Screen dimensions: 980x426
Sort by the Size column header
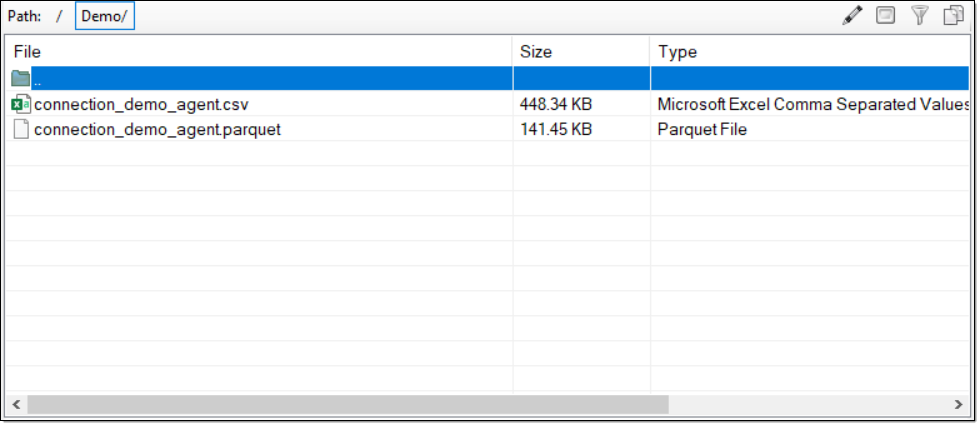click(536, 52)
